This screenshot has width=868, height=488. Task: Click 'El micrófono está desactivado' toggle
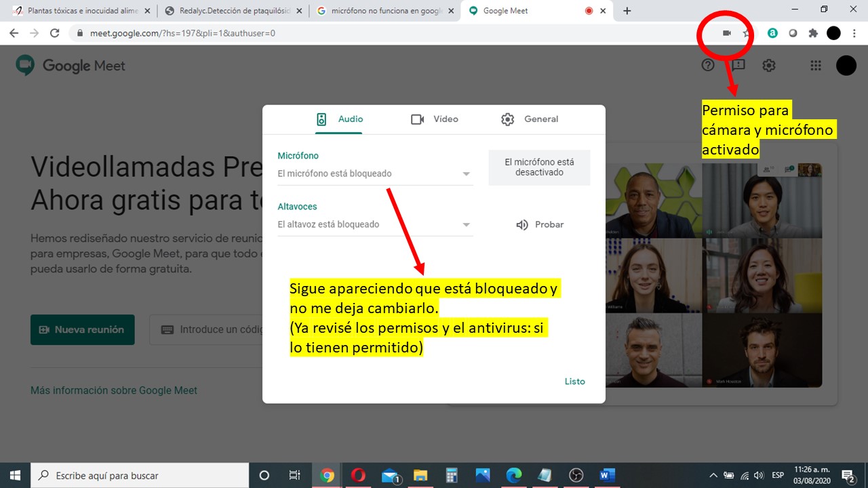click(539, 167)
